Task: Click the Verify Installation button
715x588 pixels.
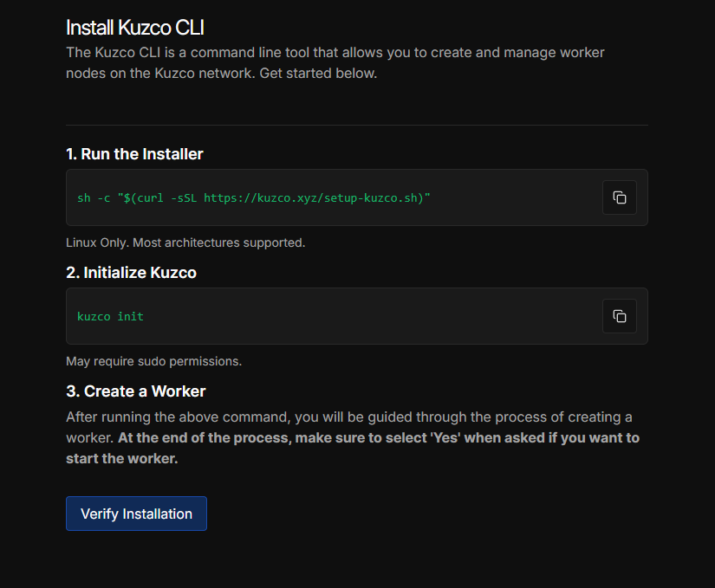Action: [136, 514]
